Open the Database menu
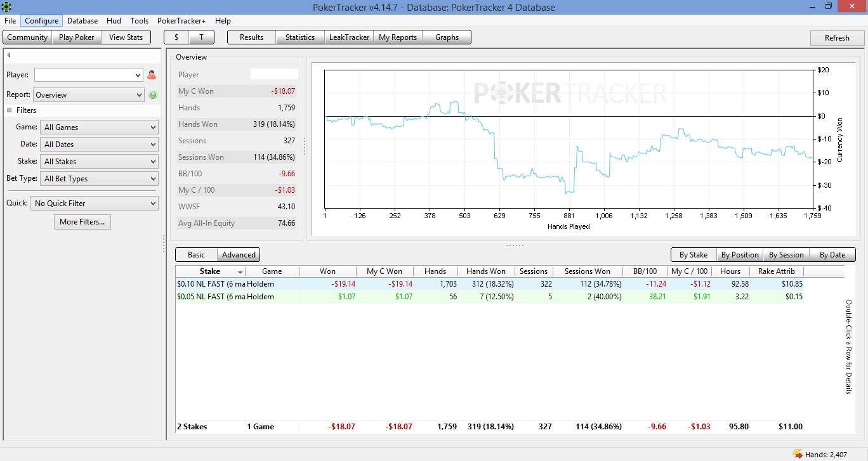This screenshot has width=868, height=461. [82, 21]
